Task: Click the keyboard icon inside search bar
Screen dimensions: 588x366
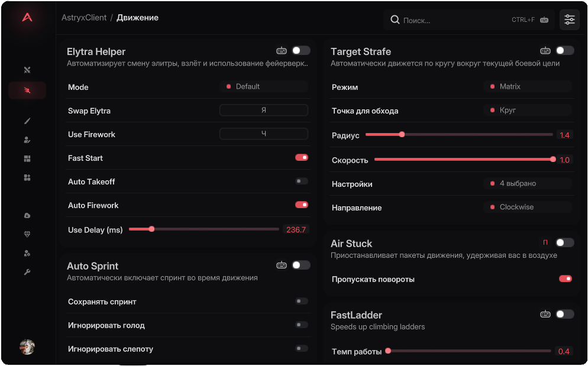Action: (x=544, y=20)
